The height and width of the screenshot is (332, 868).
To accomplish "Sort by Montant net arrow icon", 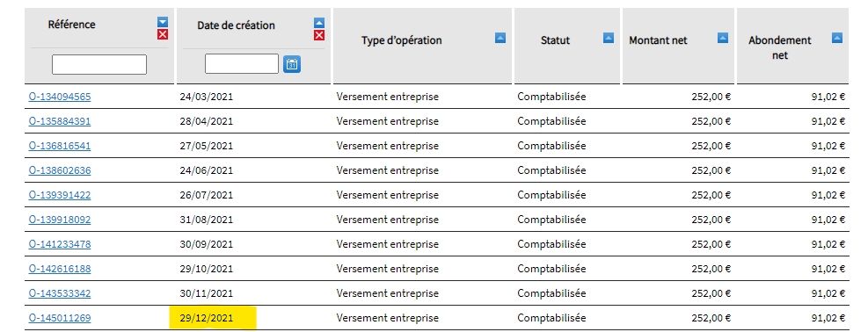I will (722, 38).
